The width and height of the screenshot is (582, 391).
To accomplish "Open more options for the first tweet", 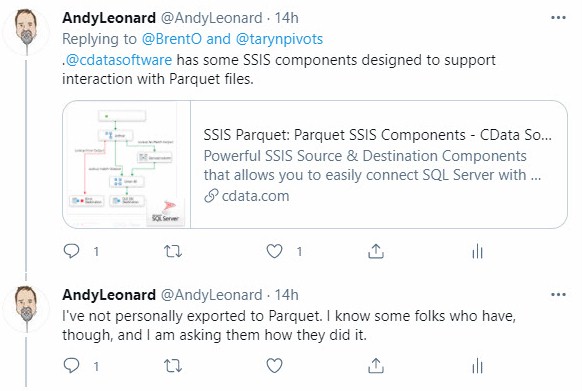I will pos(558,18).
